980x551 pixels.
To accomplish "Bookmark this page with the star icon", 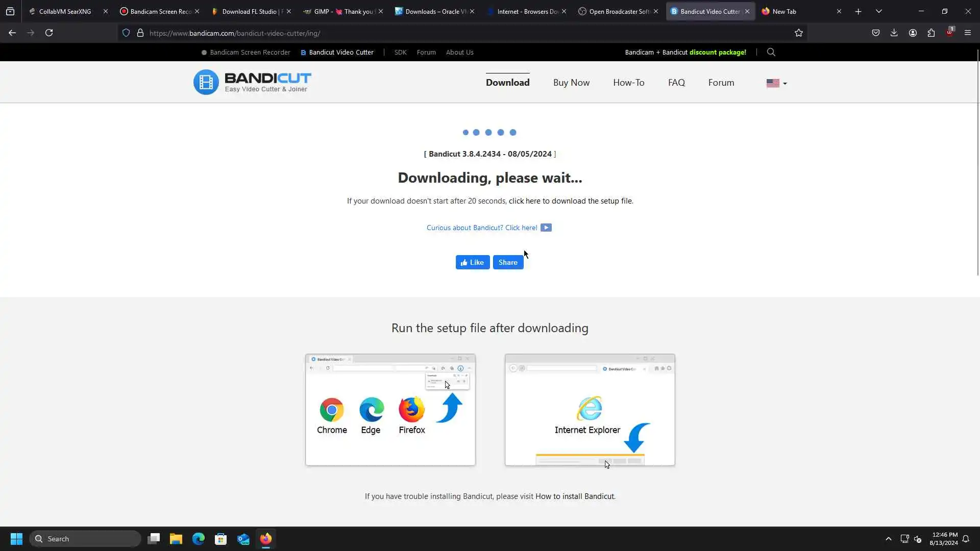I will [x=798, y=33].
